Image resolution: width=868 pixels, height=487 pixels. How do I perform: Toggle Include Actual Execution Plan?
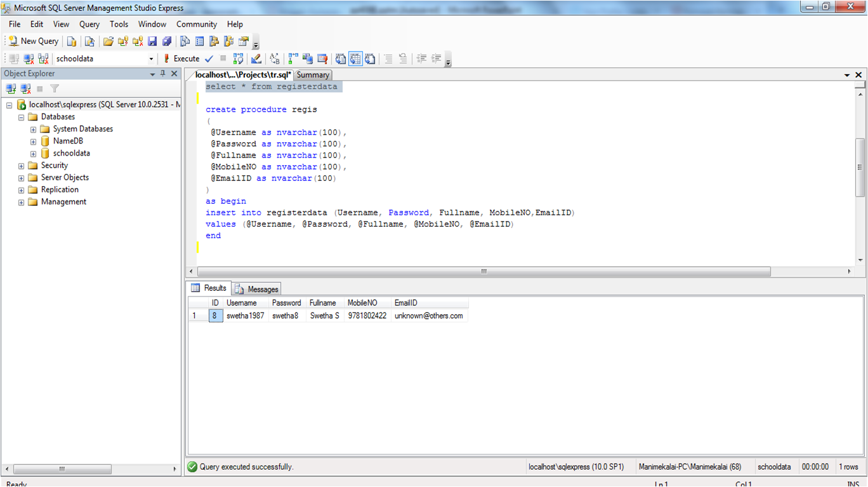click(293, 58)
